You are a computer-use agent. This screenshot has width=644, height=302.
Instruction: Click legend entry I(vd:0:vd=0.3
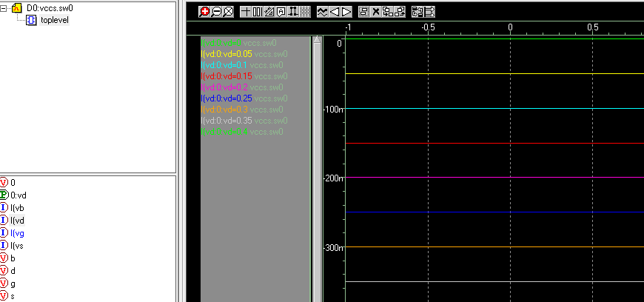pos(224,110)
